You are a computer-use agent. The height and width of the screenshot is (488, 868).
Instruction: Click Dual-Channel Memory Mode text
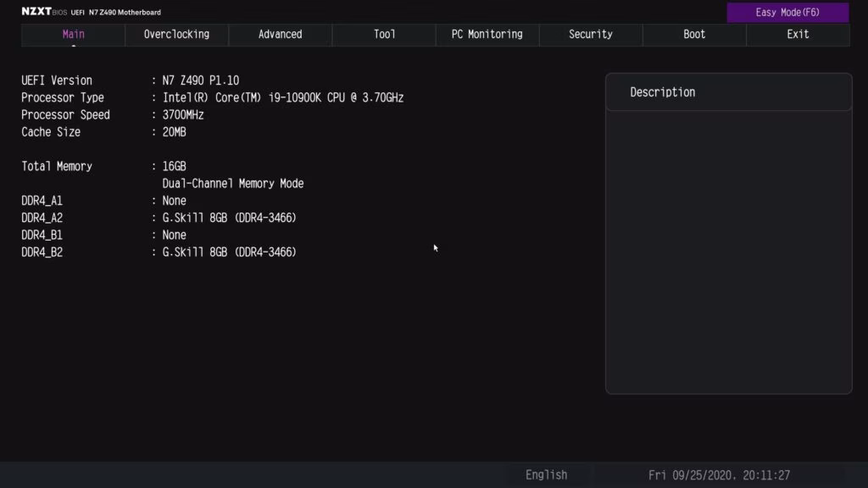pos(232,183)
